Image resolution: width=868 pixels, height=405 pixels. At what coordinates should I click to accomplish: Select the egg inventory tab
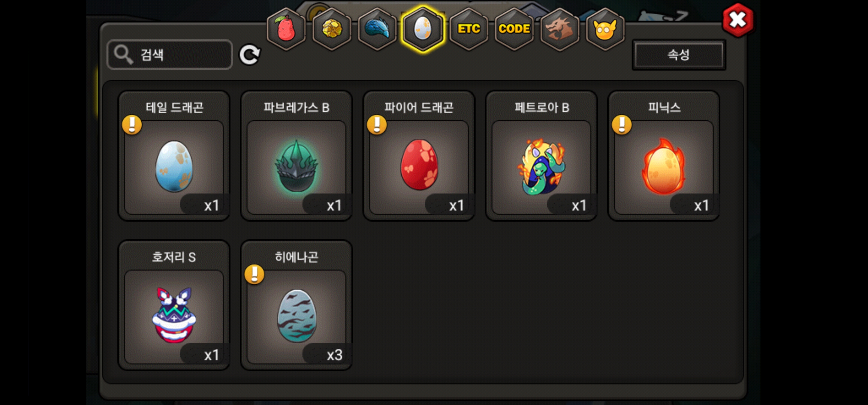coord(422,29)
